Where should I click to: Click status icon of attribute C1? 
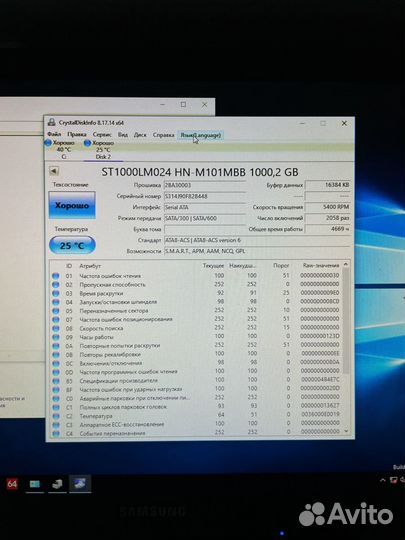[55, 407]
